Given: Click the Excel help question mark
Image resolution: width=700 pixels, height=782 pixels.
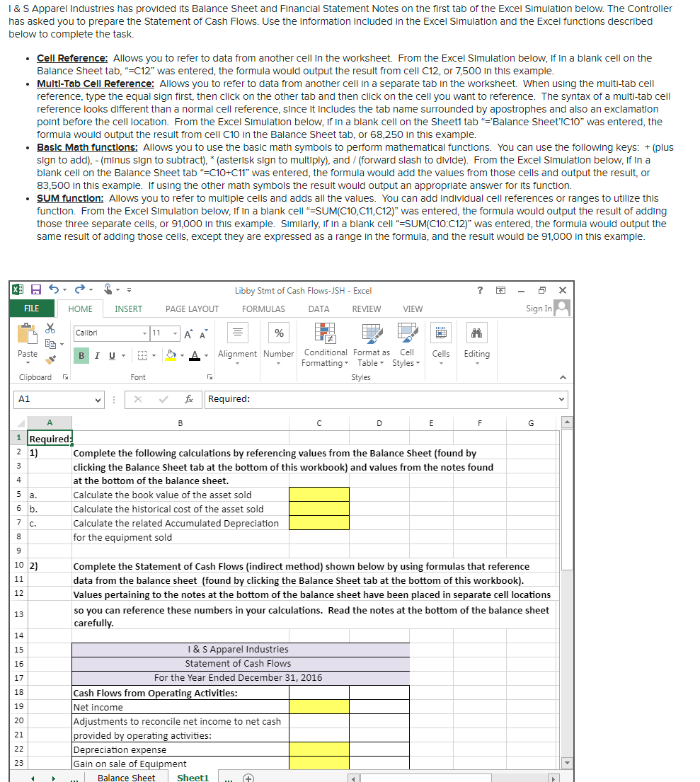Looking at the screenshot, I should point(480,290).
